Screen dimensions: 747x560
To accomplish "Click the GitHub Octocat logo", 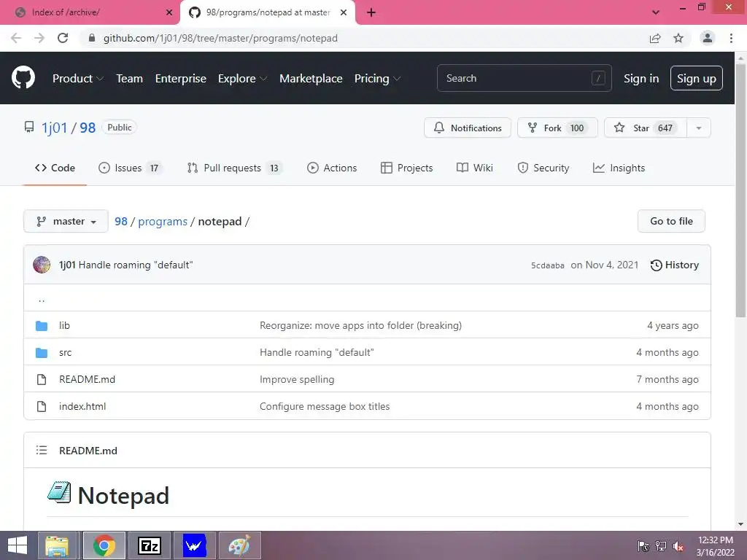I will pos(23,78).
